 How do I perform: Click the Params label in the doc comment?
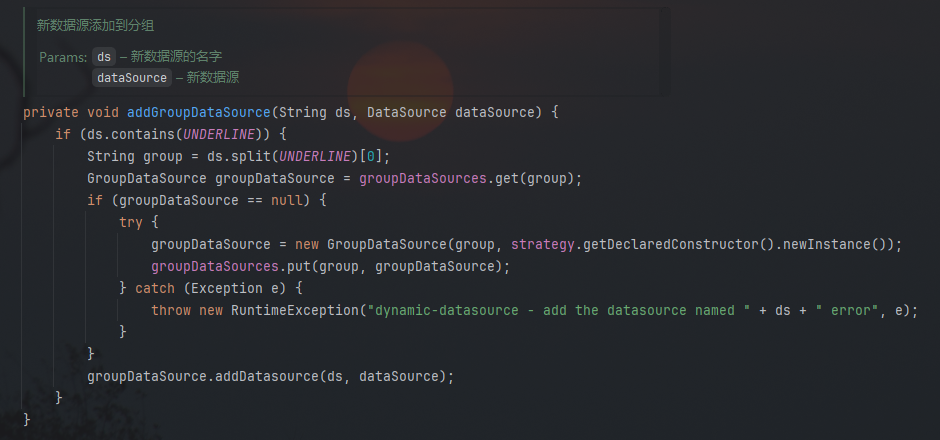coord(63,57)
